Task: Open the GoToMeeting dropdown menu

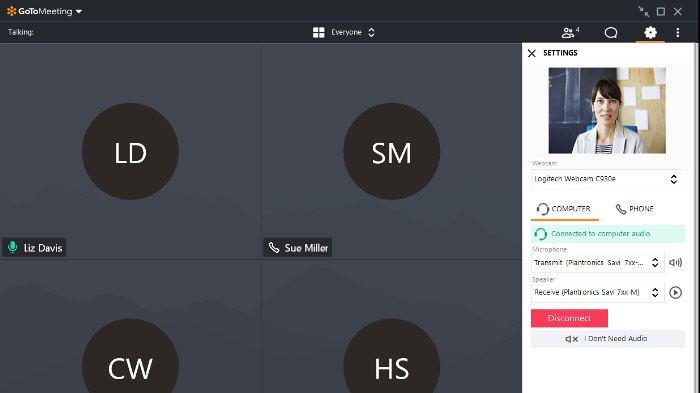Action: click(79, 12)
